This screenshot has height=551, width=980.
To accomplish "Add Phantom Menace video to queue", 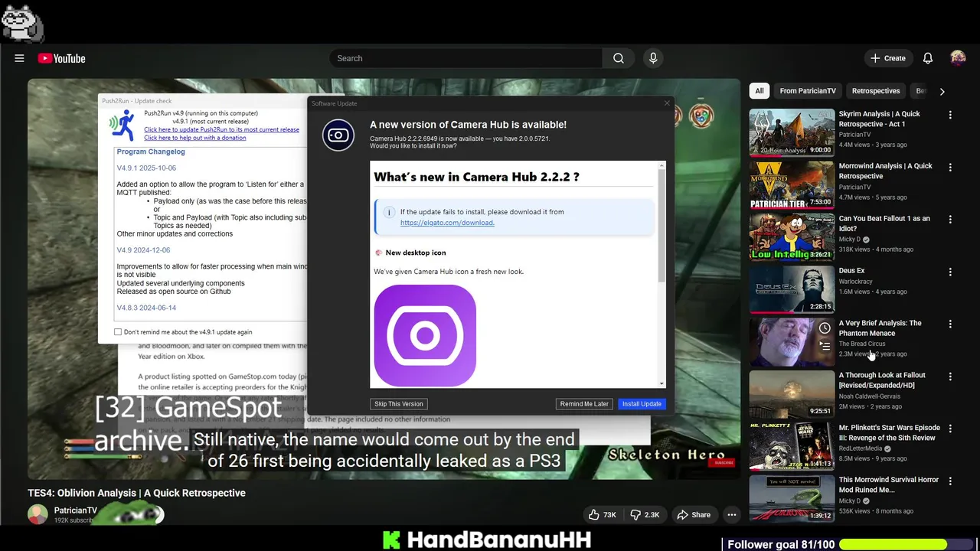I will (825, 346).
